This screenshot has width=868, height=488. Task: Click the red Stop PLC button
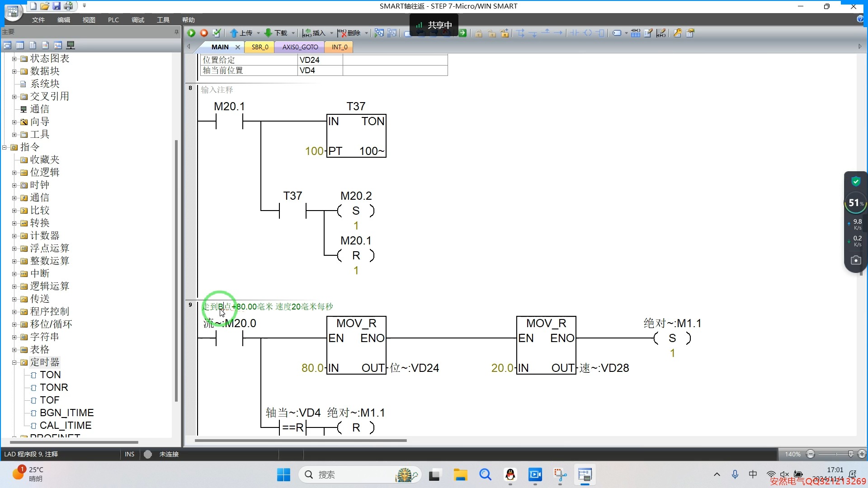tap(204, 33)
